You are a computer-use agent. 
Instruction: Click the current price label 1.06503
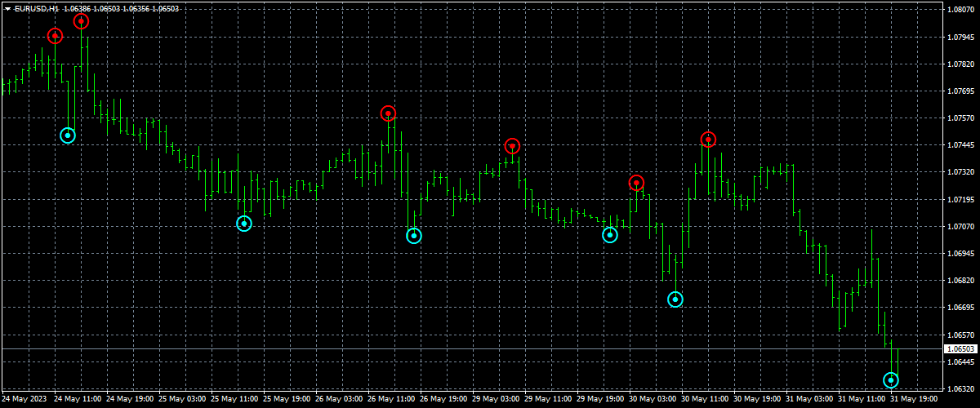point(960,349)
